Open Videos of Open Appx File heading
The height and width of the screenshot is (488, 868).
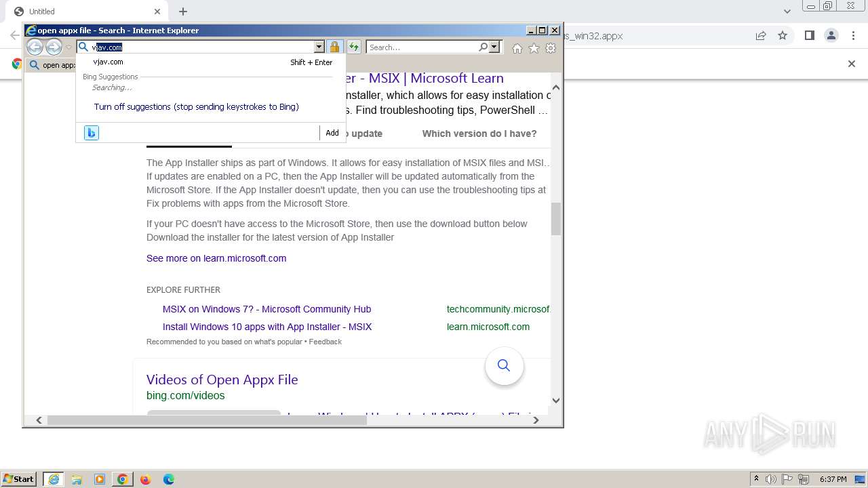222,380
